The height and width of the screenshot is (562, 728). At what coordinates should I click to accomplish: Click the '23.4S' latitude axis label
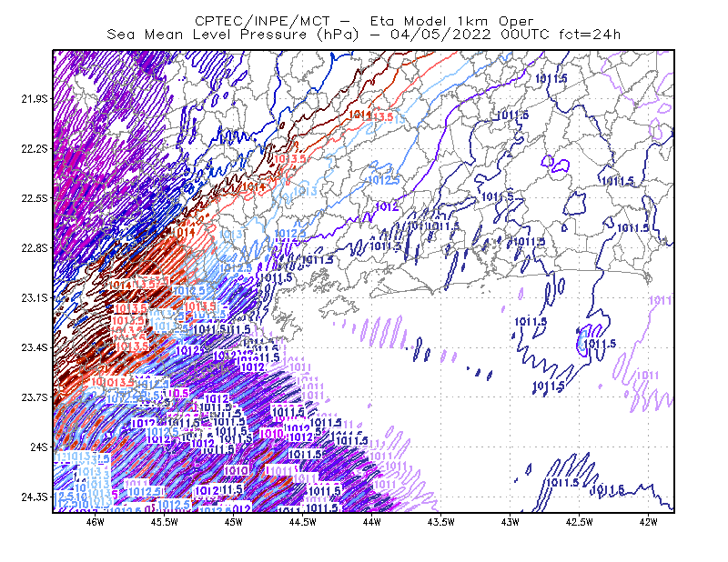pos(34,347)
